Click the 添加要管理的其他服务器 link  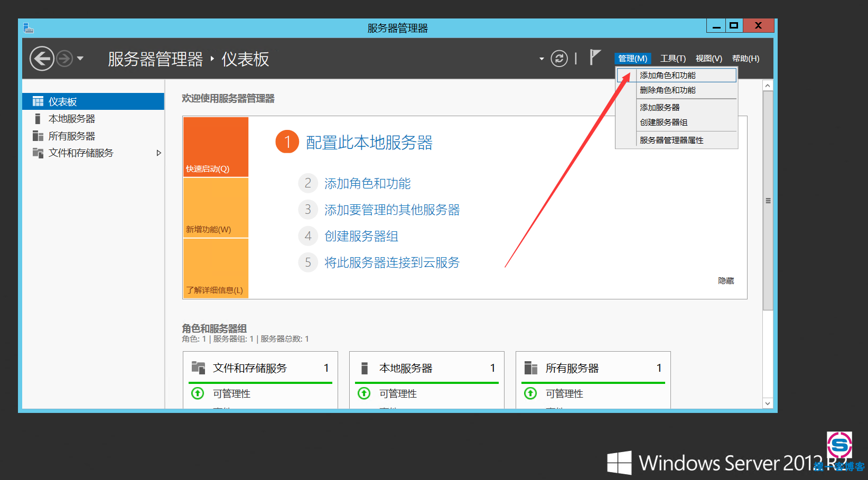tap(391, 210)
